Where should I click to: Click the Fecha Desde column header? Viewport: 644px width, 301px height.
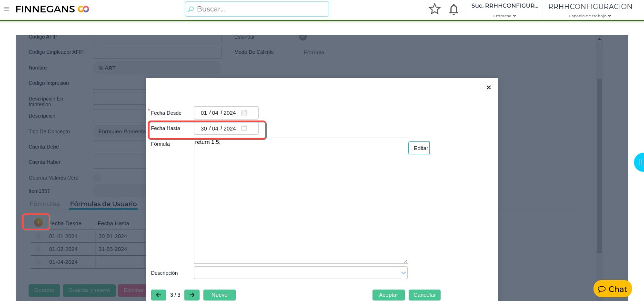pyautogui.click(x=65, y=223)
